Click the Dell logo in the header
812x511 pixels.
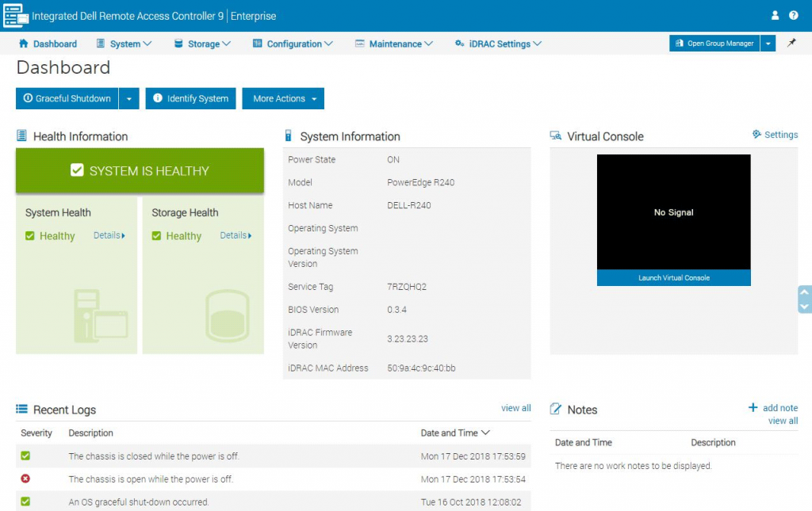14,15
